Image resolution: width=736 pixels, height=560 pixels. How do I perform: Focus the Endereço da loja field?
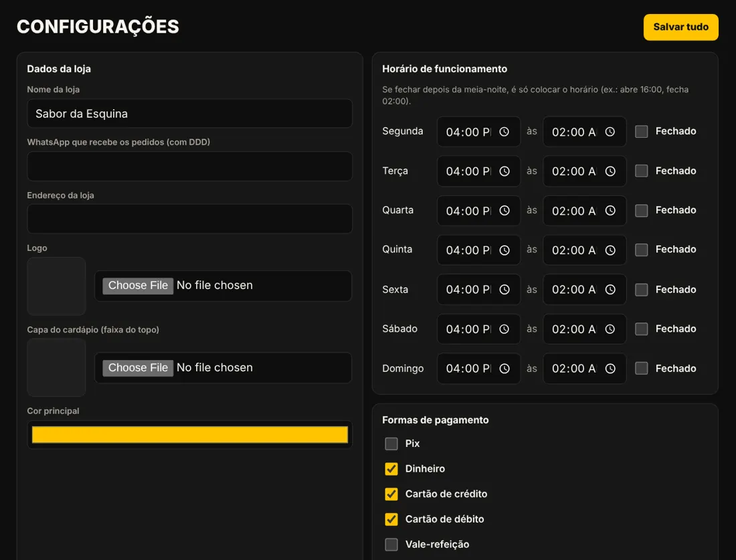click(189, 219)
